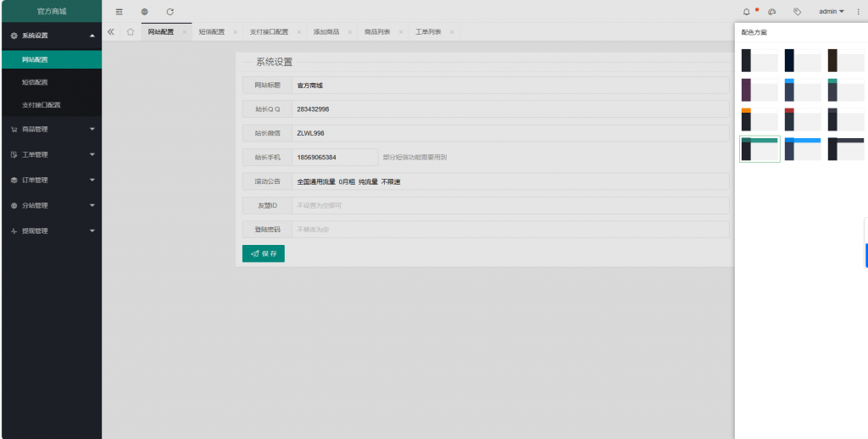Click the pulse icon beside 提现管理
The width and height of the screenshot is (868, 439).
[x=14, y=231]
